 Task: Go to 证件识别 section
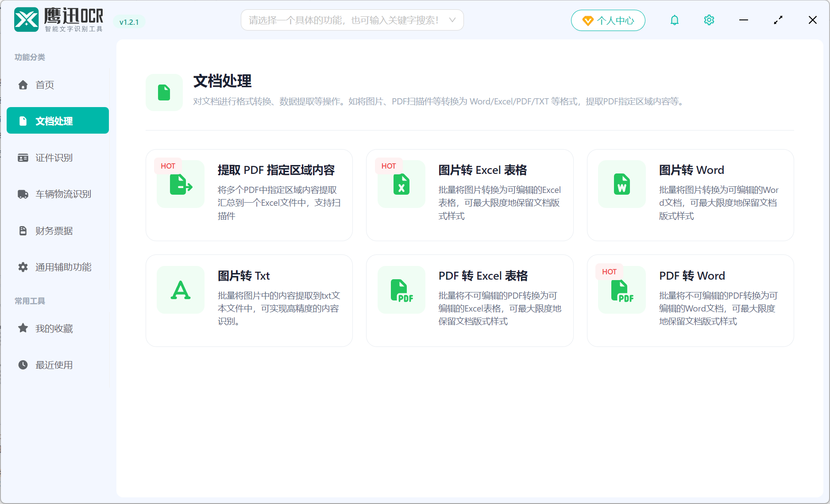point(58,158)
